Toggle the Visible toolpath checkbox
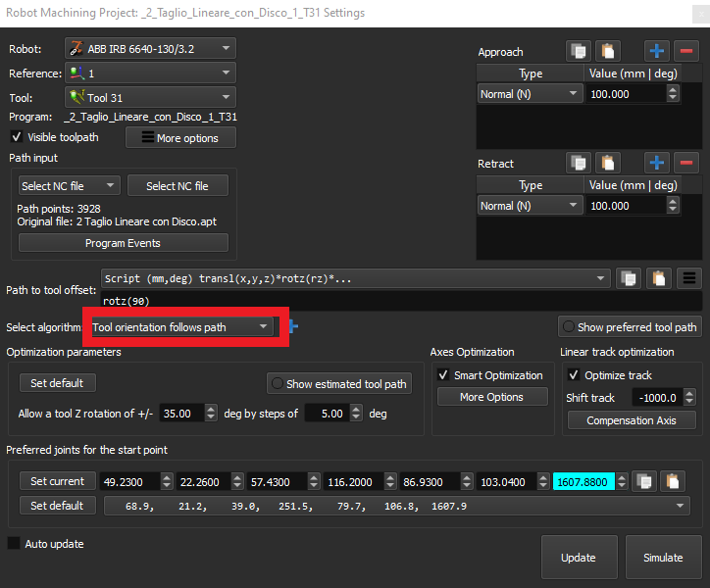Screen dimensions: 710x588 pyautogui.click(x=16, y=137)
